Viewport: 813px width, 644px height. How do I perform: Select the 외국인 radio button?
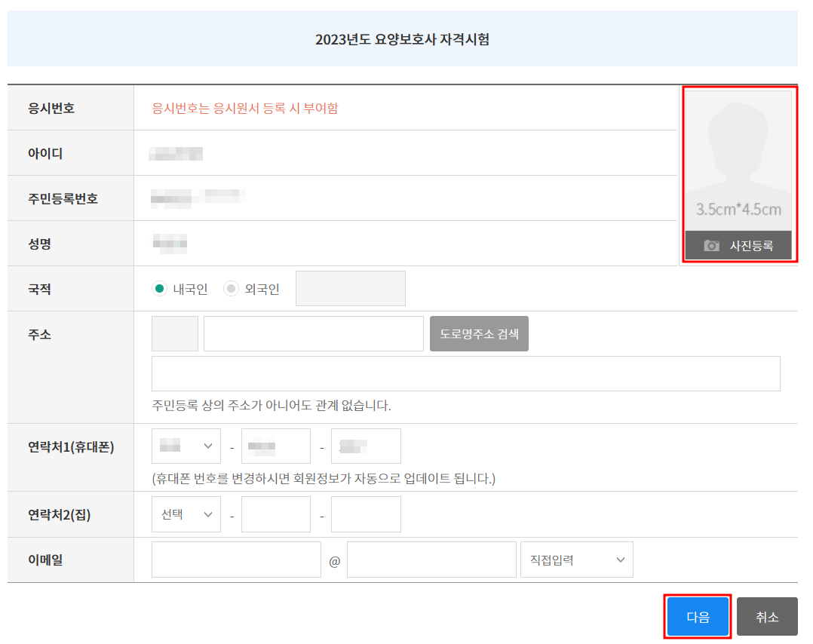[232, 288]
